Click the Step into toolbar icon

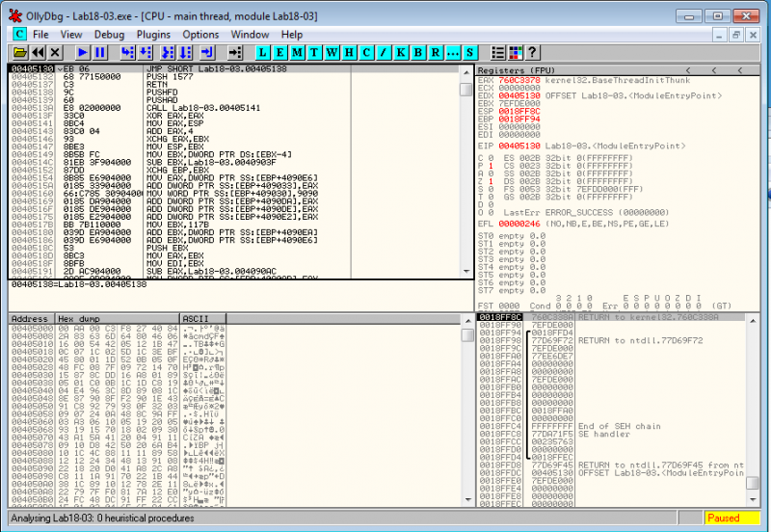pos(128,53)
